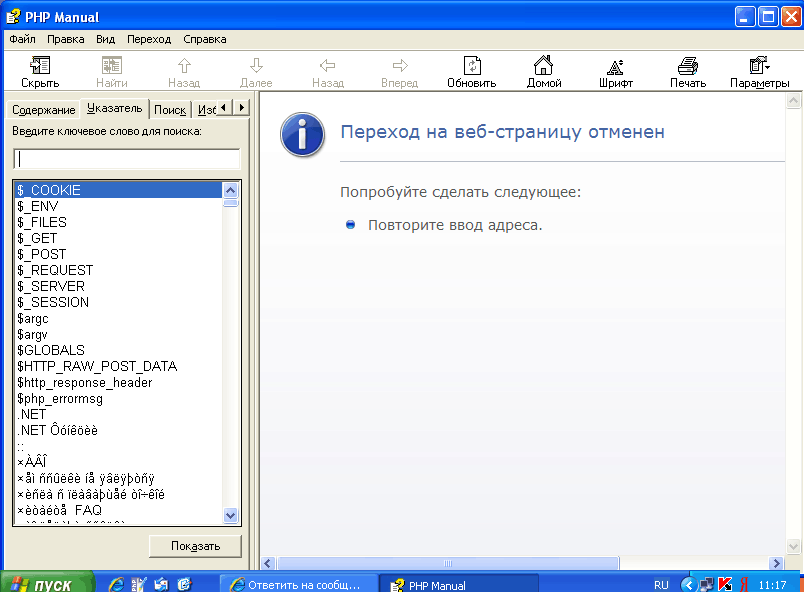Select the plain .NET index entry
Viewport: 804px width, 592px height.
pyautogui.click(x=118, y=414)
